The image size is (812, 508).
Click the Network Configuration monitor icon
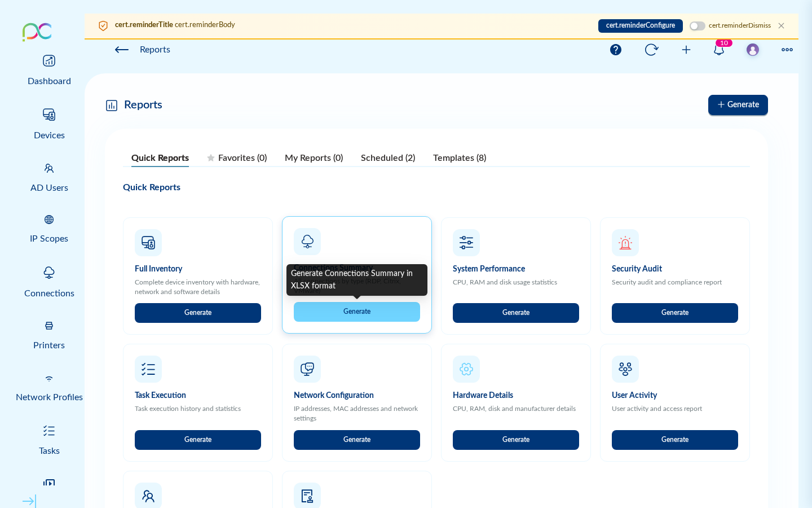tap(307, 369)
